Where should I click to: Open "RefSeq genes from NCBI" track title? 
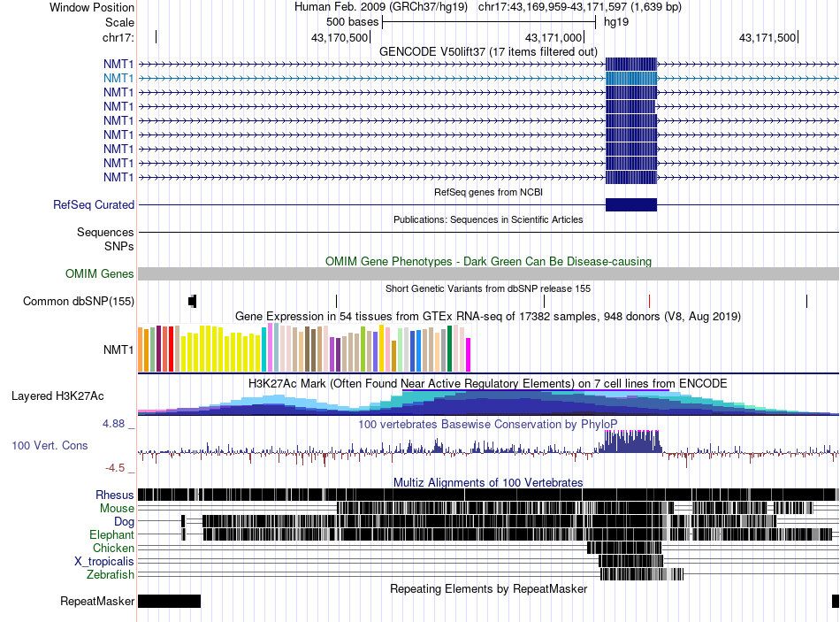(x=488, y=192)
